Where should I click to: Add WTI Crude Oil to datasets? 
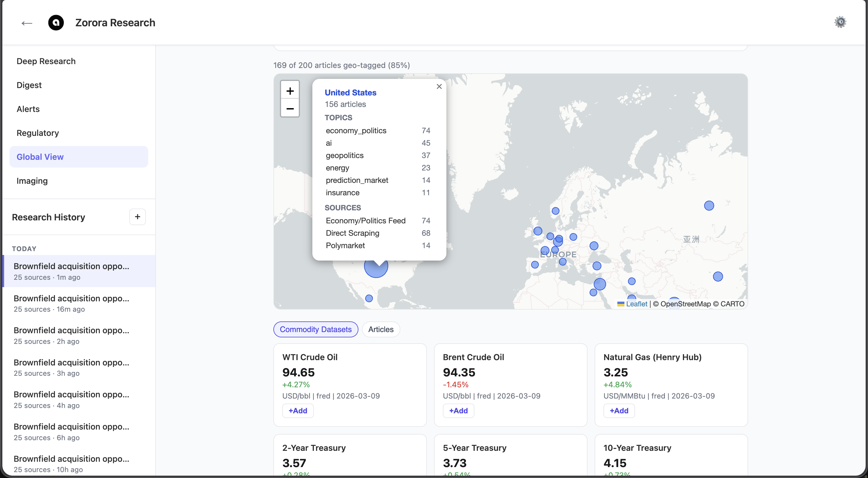coord(298,411)
